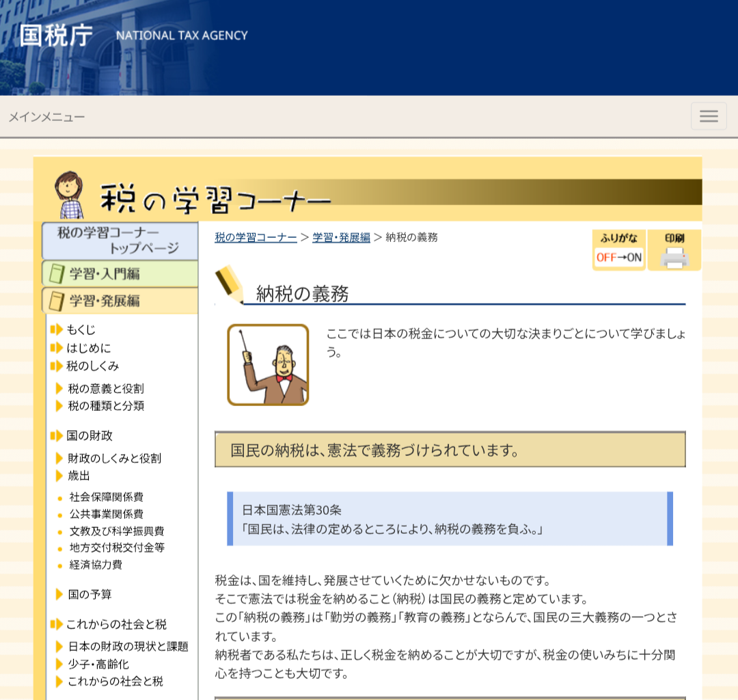
Task: Open もくじ in the sidebar
Action: (81, 329)
